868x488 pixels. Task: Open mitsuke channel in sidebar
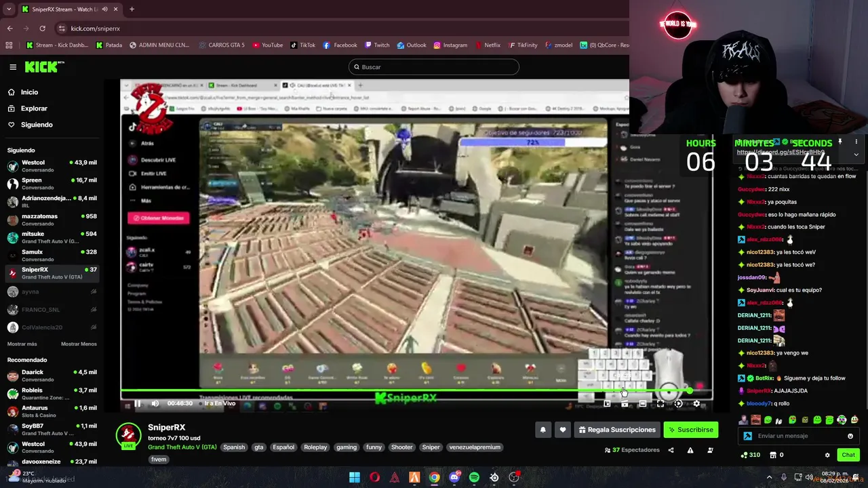pyautogui.click(x=52, y=237)
